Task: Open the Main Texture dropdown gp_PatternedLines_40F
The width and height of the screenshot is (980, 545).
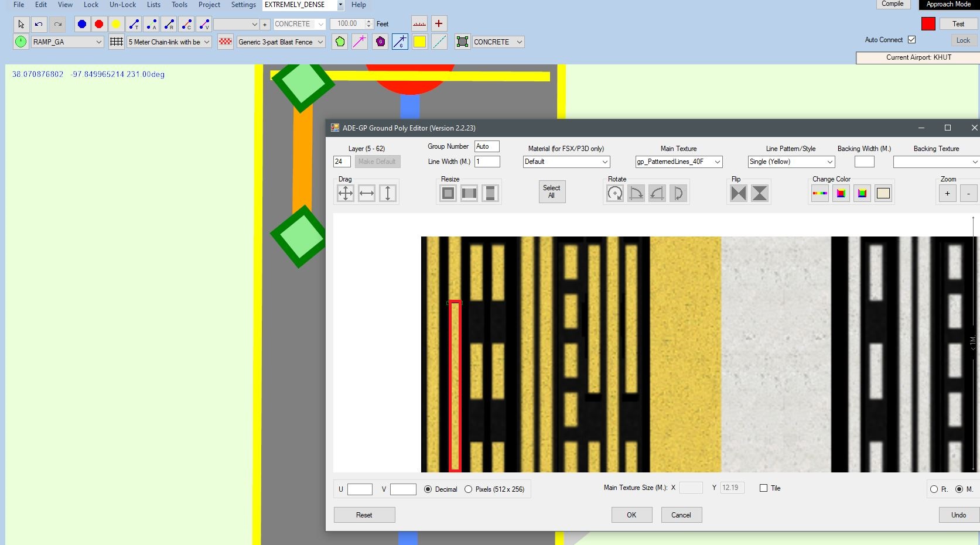Action: click(718, 162)
